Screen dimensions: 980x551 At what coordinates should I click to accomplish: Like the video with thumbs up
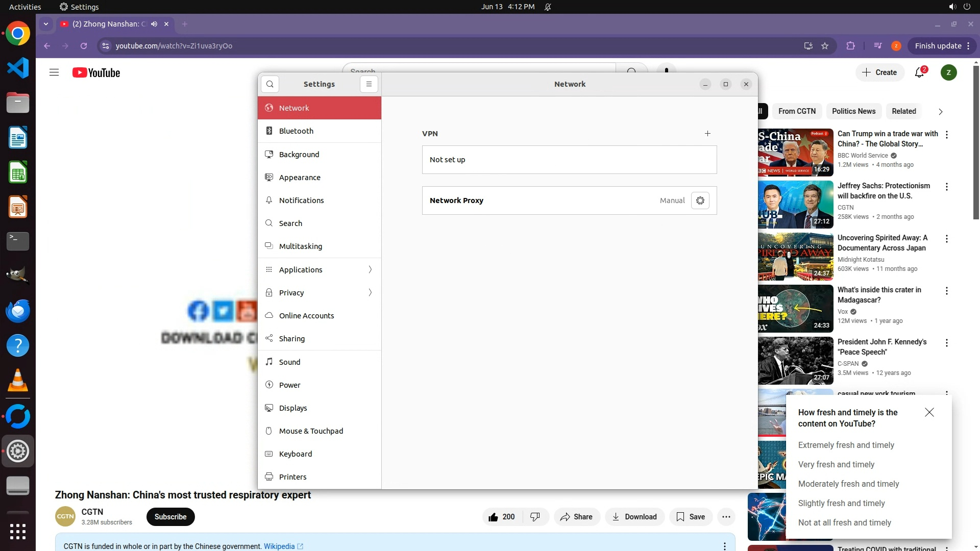coord(494,517)
